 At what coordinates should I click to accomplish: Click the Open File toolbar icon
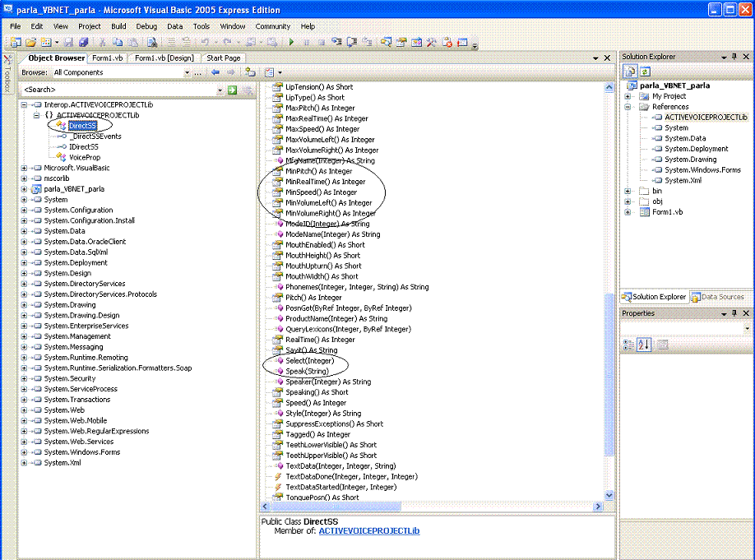tap(30, 43)
